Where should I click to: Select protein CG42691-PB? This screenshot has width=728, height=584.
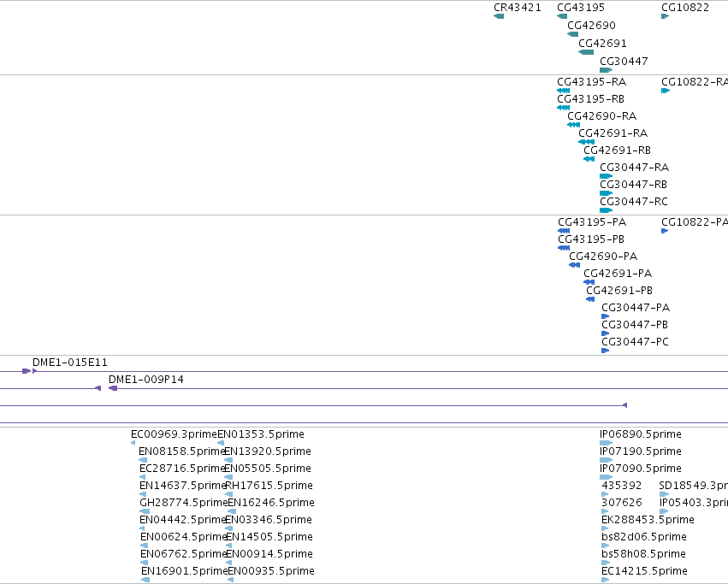click(619, 291)
